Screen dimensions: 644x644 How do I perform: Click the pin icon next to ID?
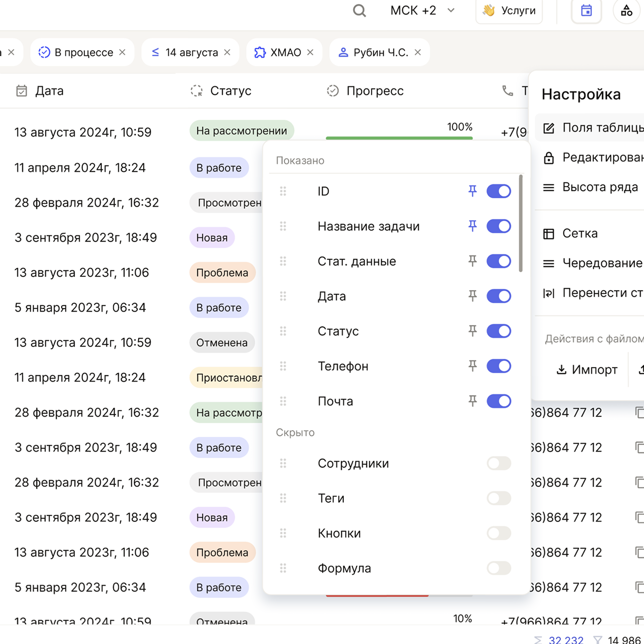473,191
